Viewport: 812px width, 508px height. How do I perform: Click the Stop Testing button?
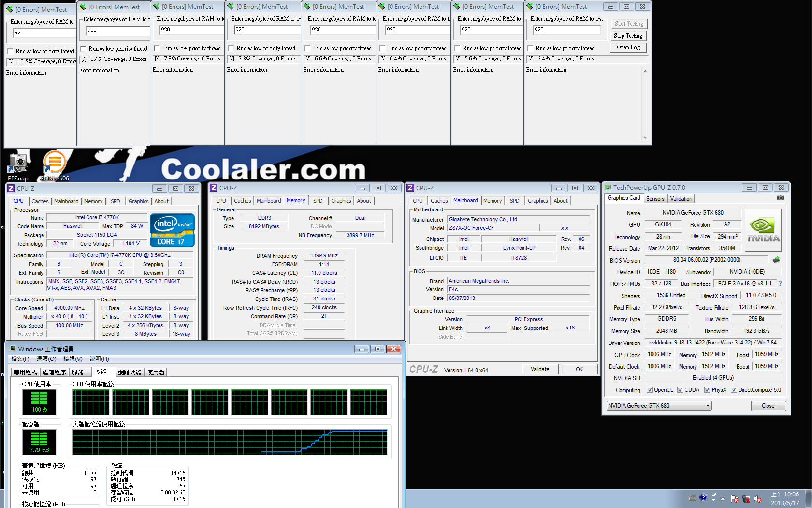[x=628, y=36]
